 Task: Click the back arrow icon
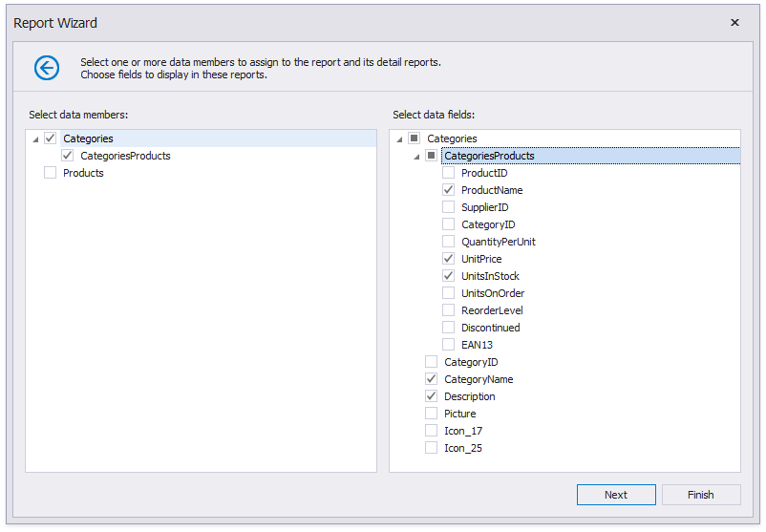pyautogui.click(x=47, y=68)
